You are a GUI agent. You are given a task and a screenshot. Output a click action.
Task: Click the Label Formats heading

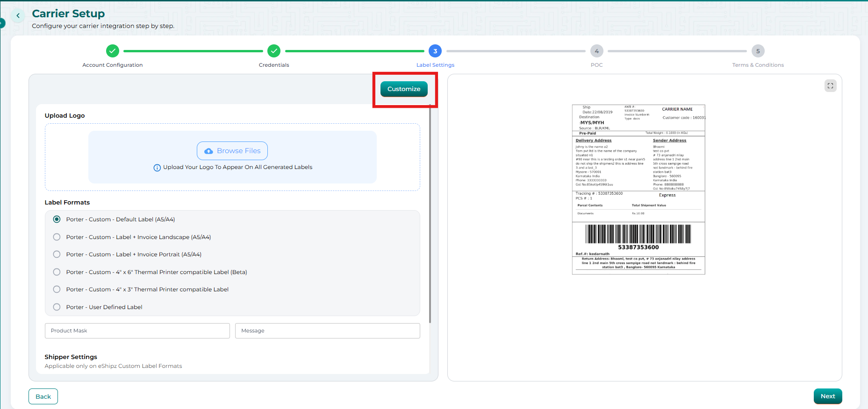(67, 202)
